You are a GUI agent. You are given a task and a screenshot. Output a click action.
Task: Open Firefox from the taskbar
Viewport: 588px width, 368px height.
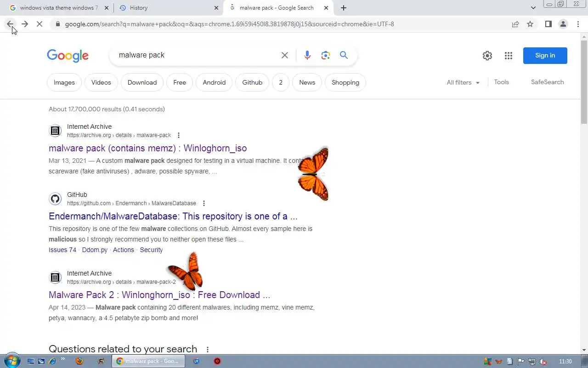coord(79,361)
